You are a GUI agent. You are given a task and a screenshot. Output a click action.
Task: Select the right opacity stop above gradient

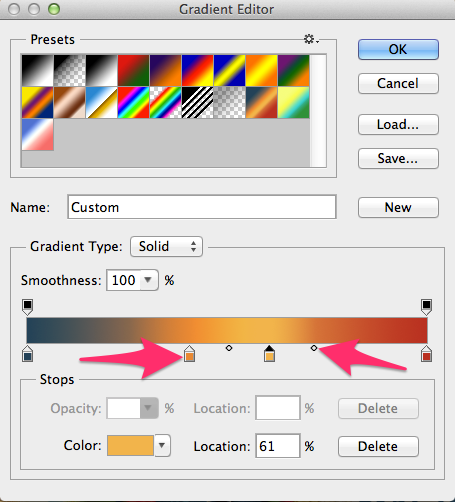tap(426, 307)
